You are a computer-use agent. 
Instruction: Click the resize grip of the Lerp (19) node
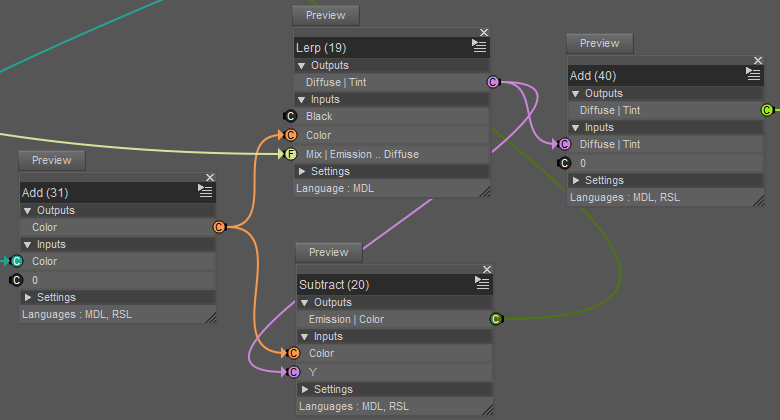pos(485,192)
